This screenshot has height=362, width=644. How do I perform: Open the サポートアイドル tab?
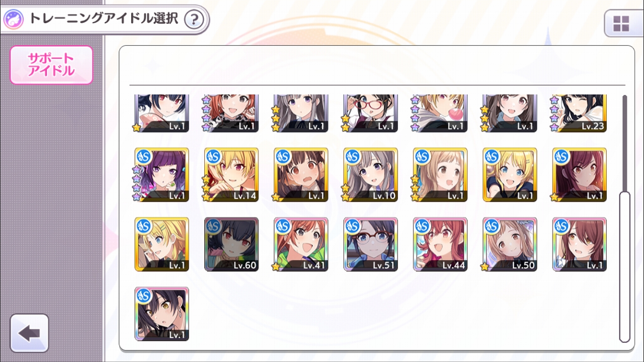coord(51,65)
